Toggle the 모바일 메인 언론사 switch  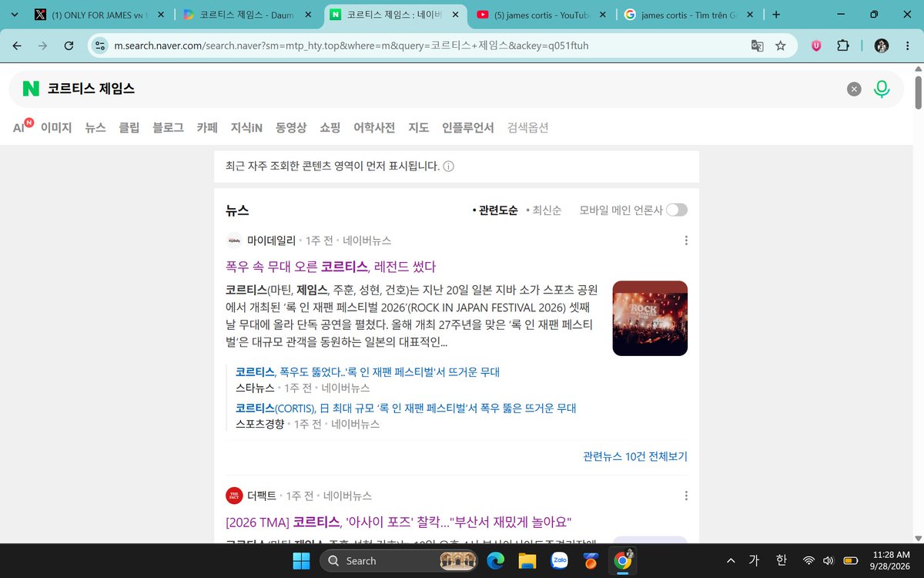(677, 210)
